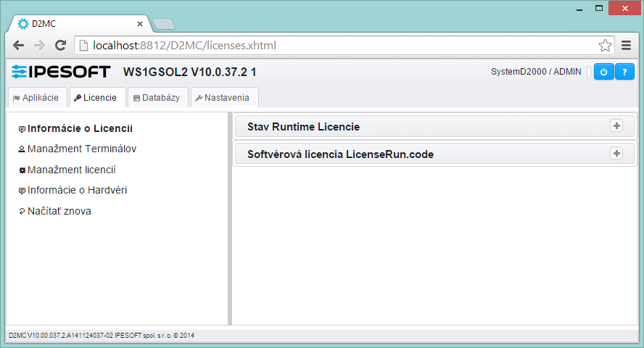Screen dimensions: 644x348
Task: Click Načítať znova to reload licenses
Action: (59, 212)
